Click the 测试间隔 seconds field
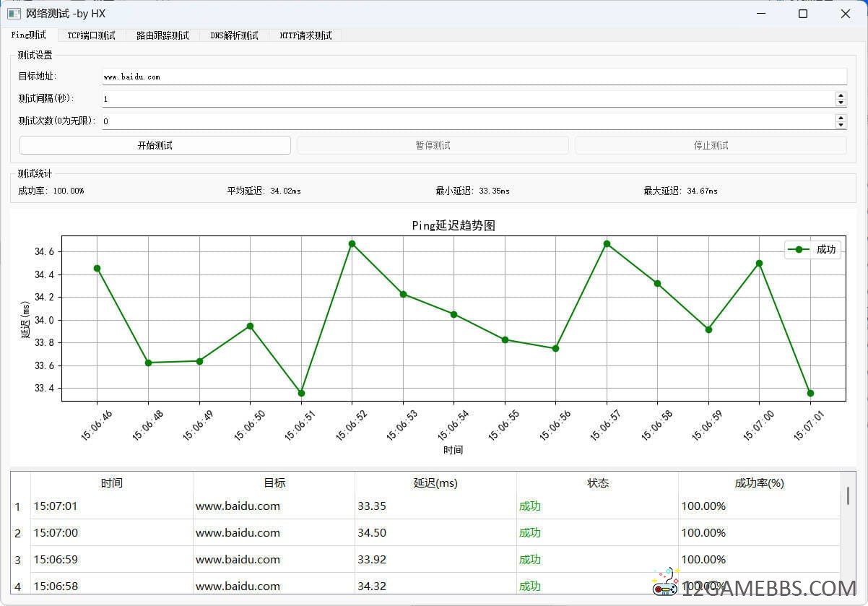This screenshot has width=868, height=606. coord(468,99)
